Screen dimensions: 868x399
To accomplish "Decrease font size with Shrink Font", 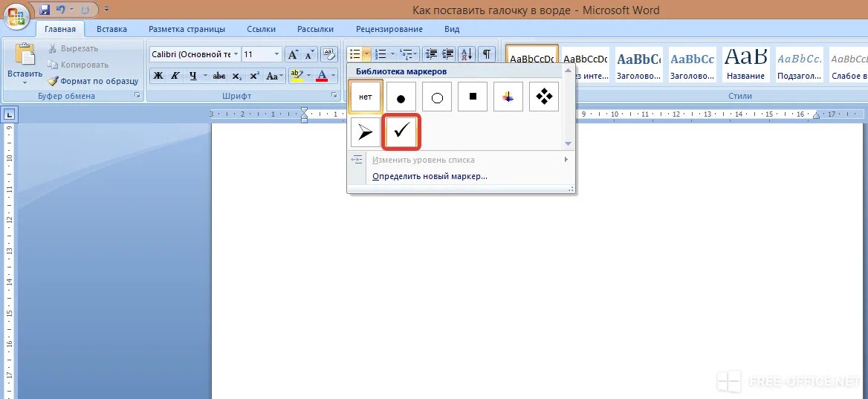I will [309, 54].
